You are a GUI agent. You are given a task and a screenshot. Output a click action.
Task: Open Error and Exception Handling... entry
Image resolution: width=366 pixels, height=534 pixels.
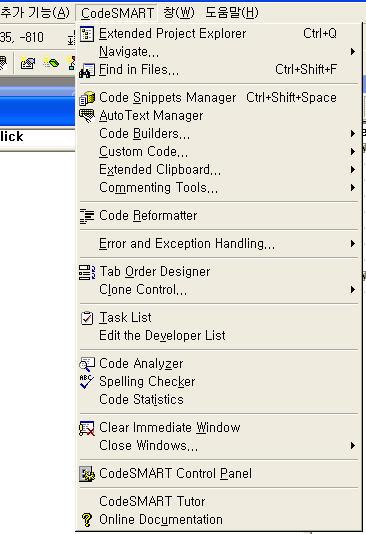tap(219, 244)
